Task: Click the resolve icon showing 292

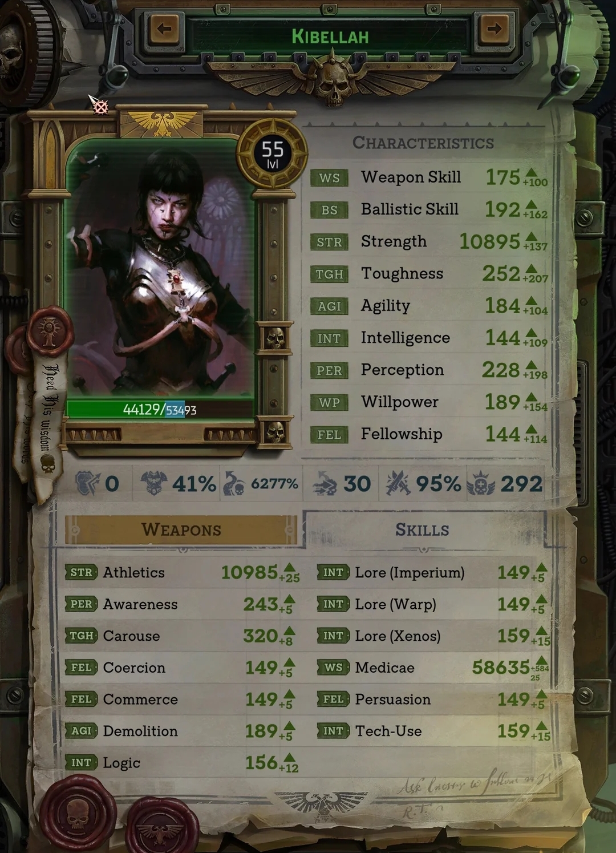Action: click(480, 484)
